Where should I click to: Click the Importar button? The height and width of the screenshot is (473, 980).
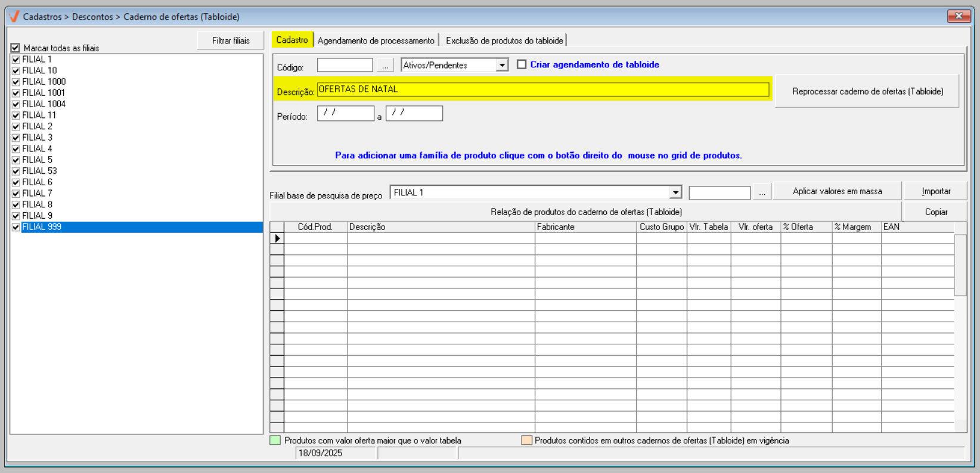pyautogui.click(x=935, y=191)
